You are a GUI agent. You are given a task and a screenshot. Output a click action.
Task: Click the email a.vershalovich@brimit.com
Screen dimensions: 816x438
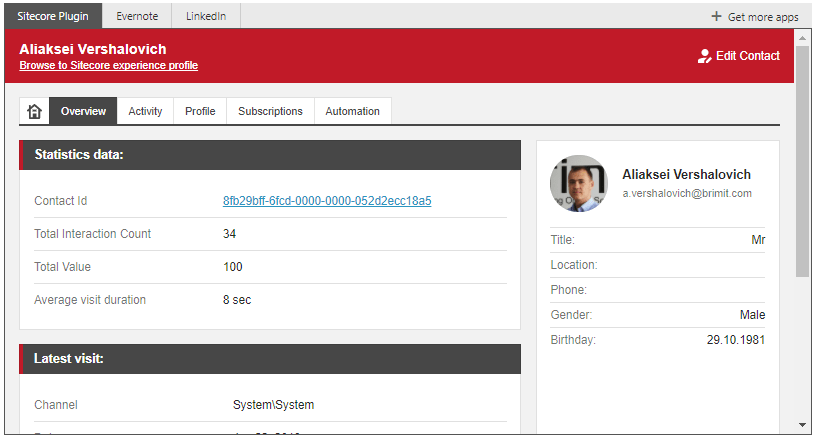tap(687, 194)
